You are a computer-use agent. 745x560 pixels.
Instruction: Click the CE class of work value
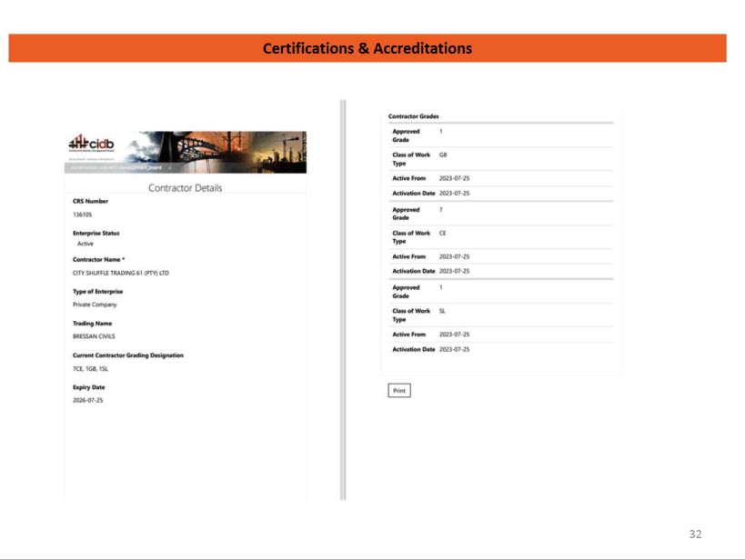pos(443,234)
